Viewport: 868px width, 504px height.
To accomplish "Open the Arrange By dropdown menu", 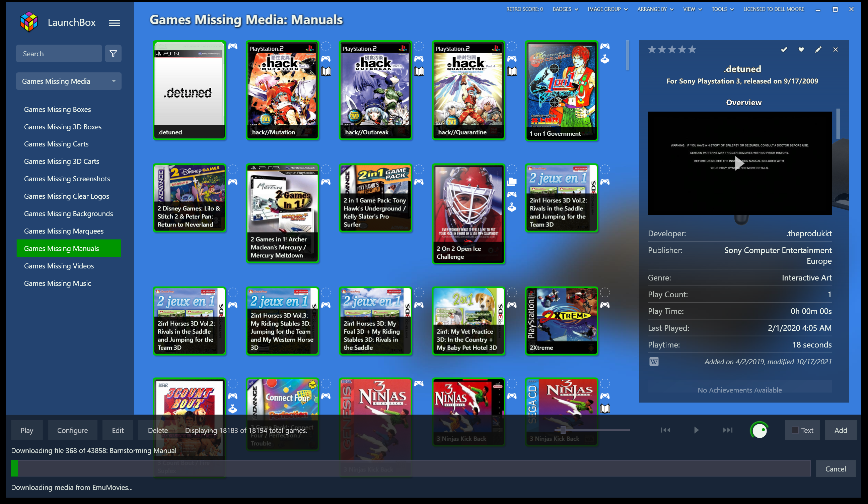I will point(655,9).
